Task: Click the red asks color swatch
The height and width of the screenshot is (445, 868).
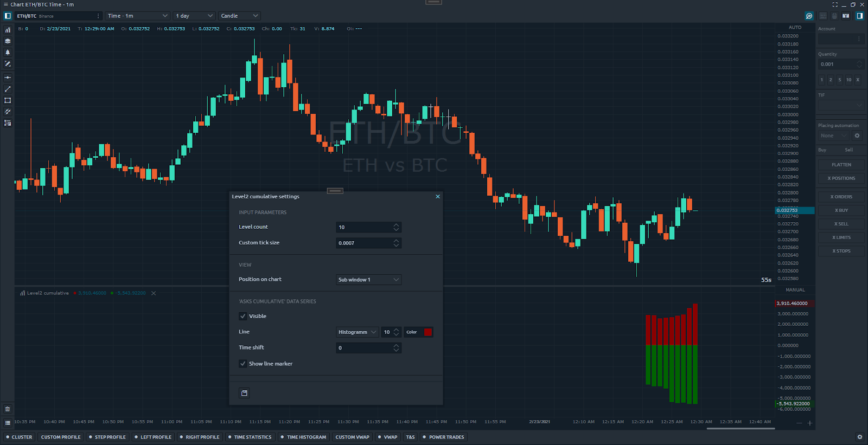Action: [428, 332]
